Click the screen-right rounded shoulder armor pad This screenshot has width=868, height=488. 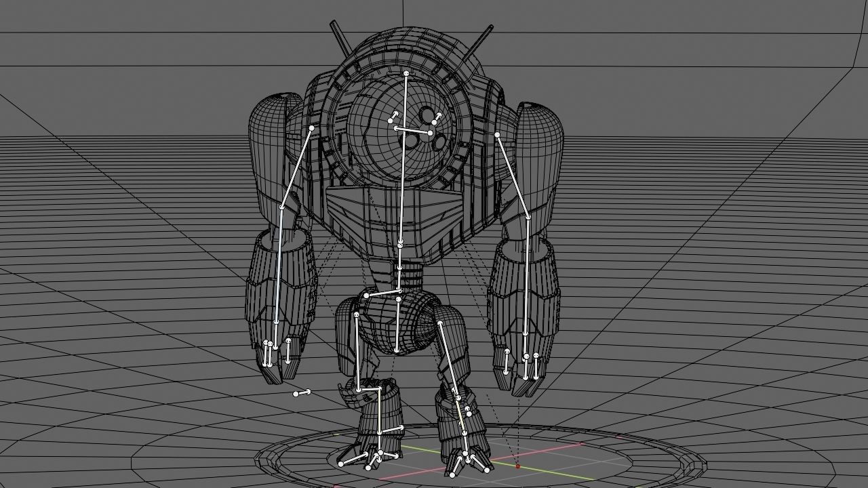click(539, 167)
